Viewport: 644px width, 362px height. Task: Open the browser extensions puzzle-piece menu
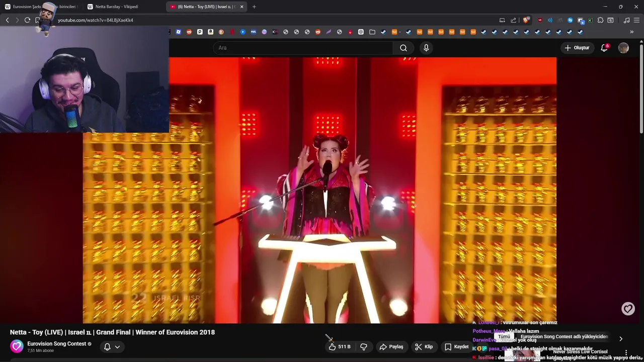coord(600,20)
